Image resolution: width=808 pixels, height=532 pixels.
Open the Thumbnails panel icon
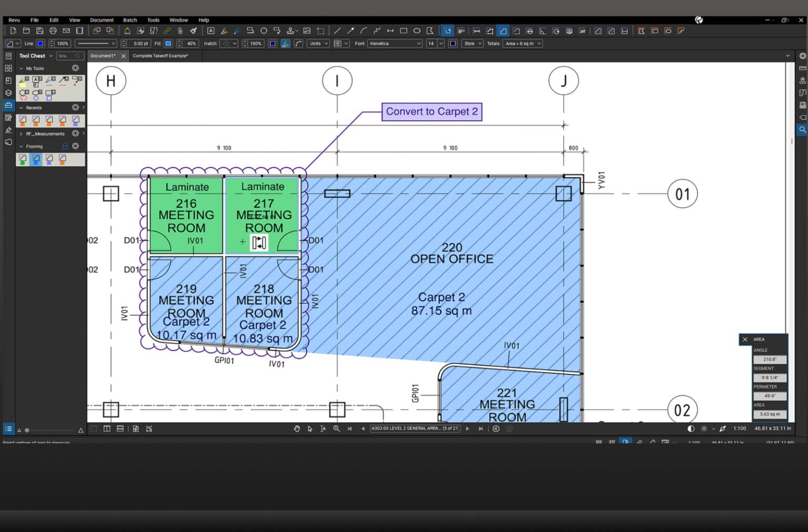coord(8,68)
